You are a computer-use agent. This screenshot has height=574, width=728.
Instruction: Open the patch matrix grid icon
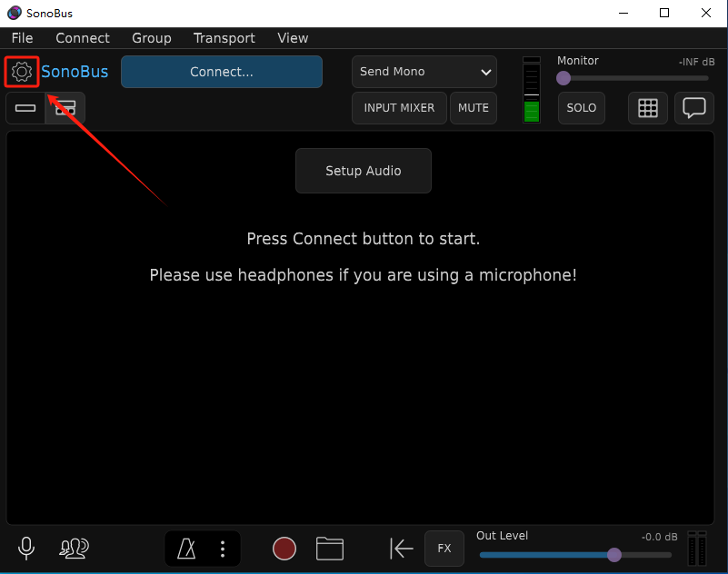point(647,107)
